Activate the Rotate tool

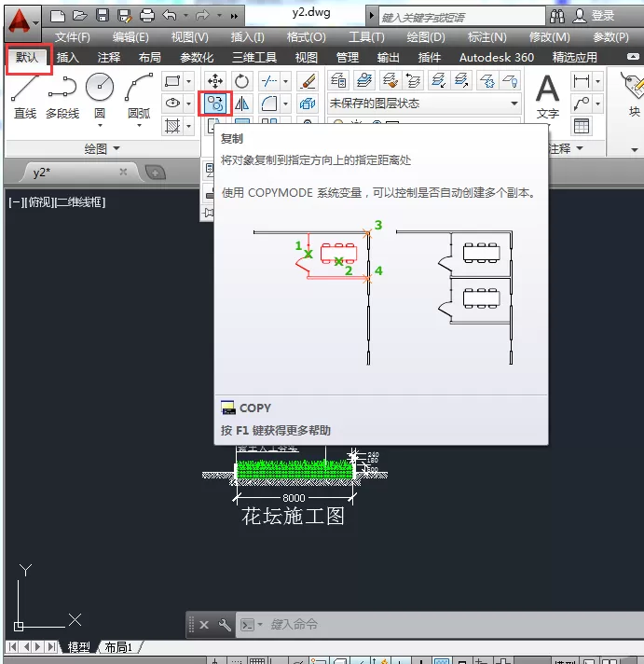click(241, 81)
